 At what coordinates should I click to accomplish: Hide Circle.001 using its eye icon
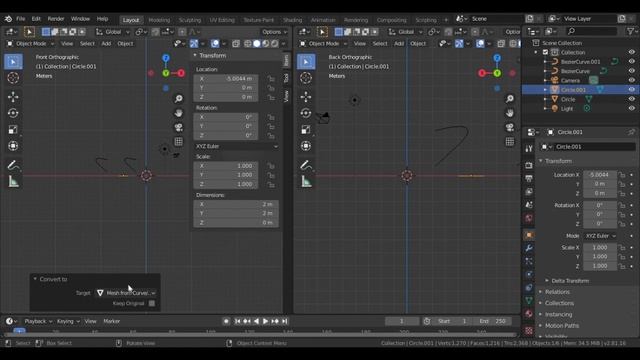click(631, 90)
